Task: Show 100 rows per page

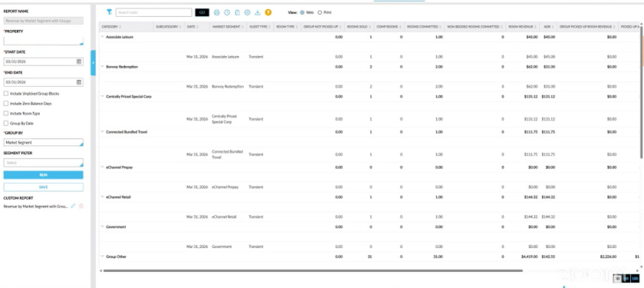Action: [635, 279]
